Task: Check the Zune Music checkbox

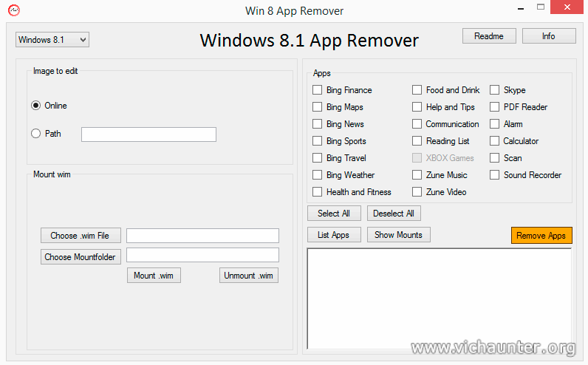Action: coord(417,175)
